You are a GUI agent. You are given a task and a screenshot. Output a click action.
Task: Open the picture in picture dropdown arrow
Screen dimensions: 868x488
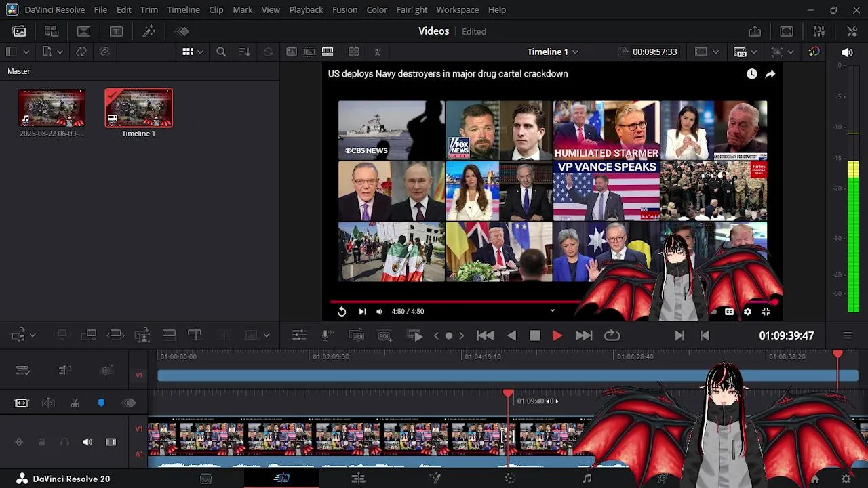(267, 335)
